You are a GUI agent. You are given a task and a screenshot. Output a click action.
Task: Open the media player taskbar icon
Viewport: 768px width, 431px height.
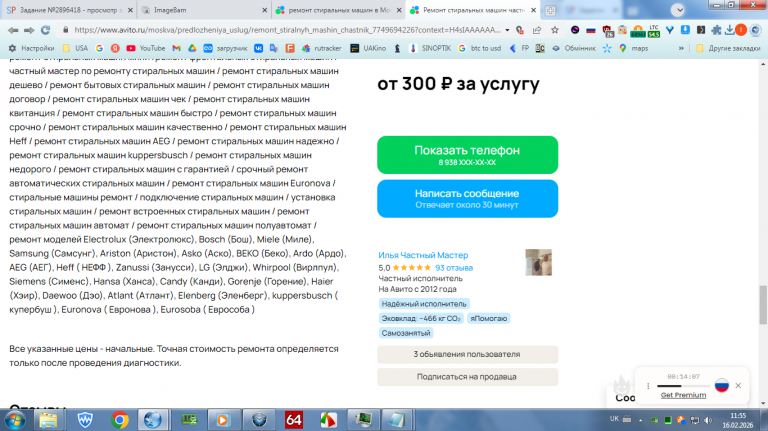[223, 420]
